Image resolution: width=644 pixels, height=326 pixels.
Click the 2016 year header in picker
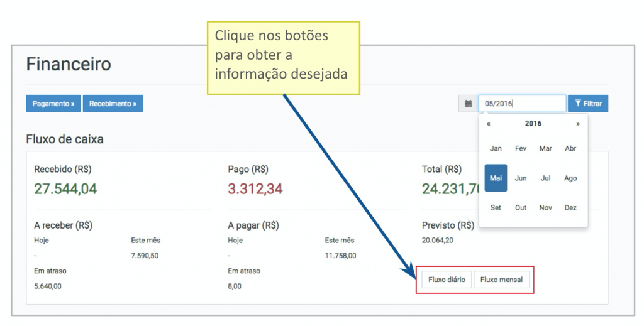click(x=533, y=124)
